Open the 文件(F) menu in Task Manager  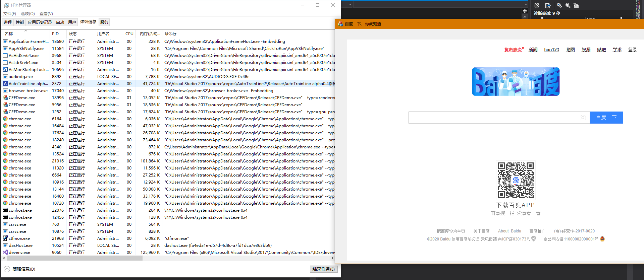10,13
